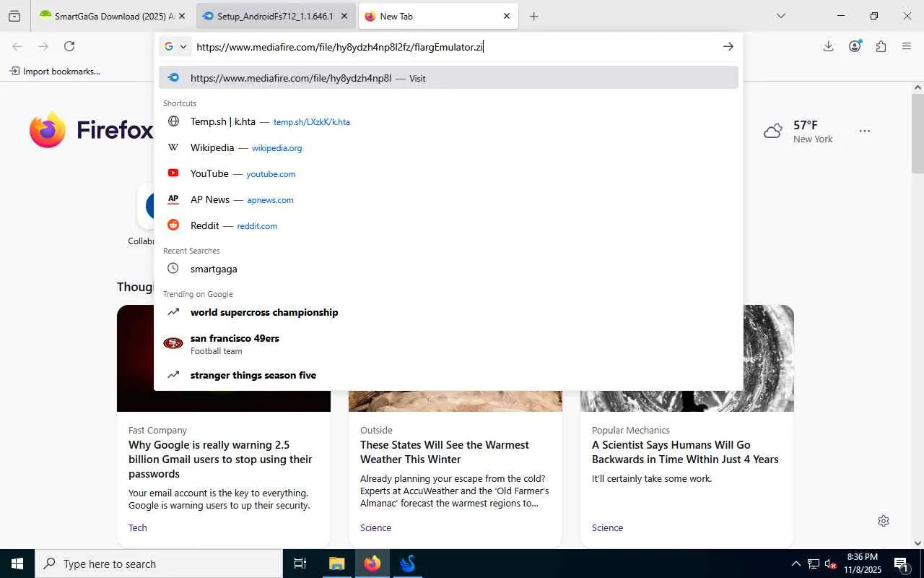This screenshot has height=578, width=924.
Task: Click the Science label under Popular Mechanics
Action: [x=607, y=527]
